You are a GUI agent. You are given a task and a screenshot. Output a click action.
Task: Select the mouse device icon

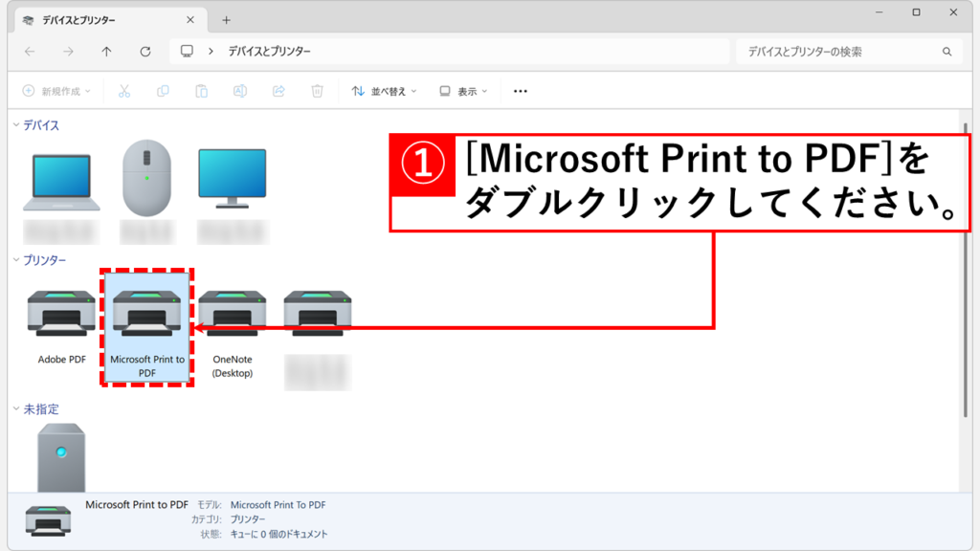pos(146,178)
